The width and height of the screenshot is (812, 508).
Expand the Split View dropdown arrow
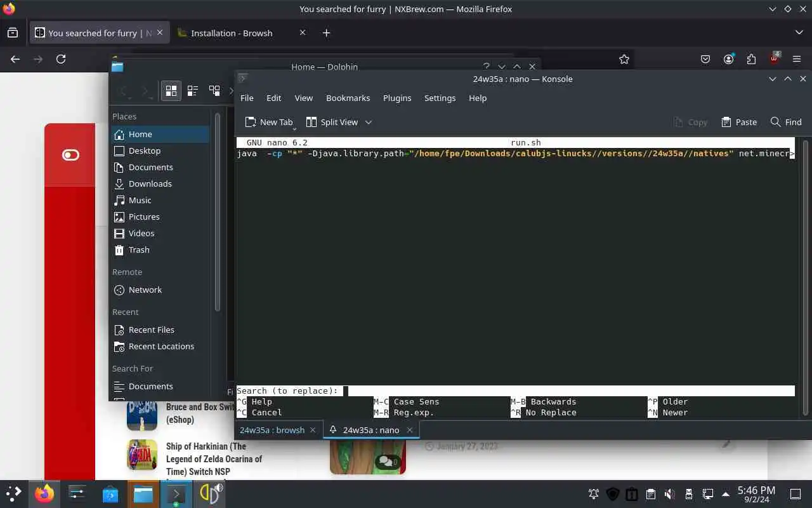click(x=369, y=122)
